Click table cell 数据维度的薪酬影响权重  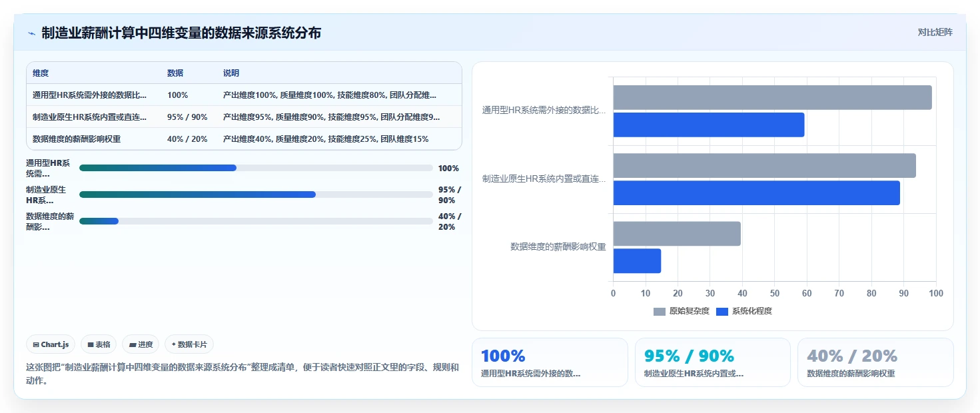(77, 139)
